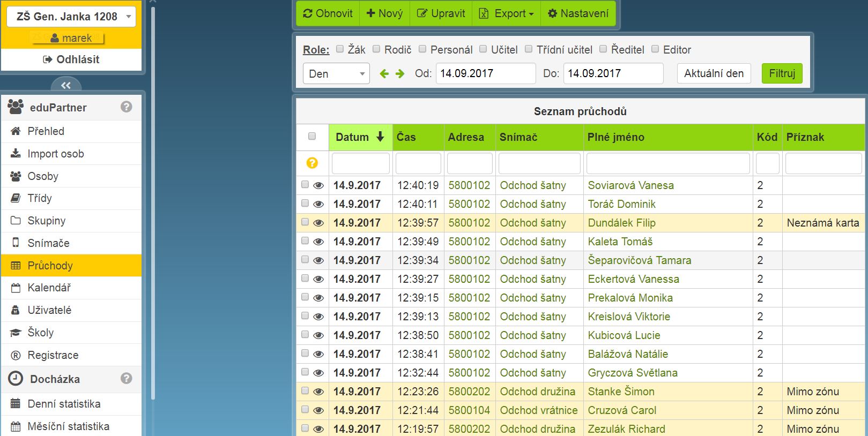
Task: Click the Od date input field
Action: (486, 73)
